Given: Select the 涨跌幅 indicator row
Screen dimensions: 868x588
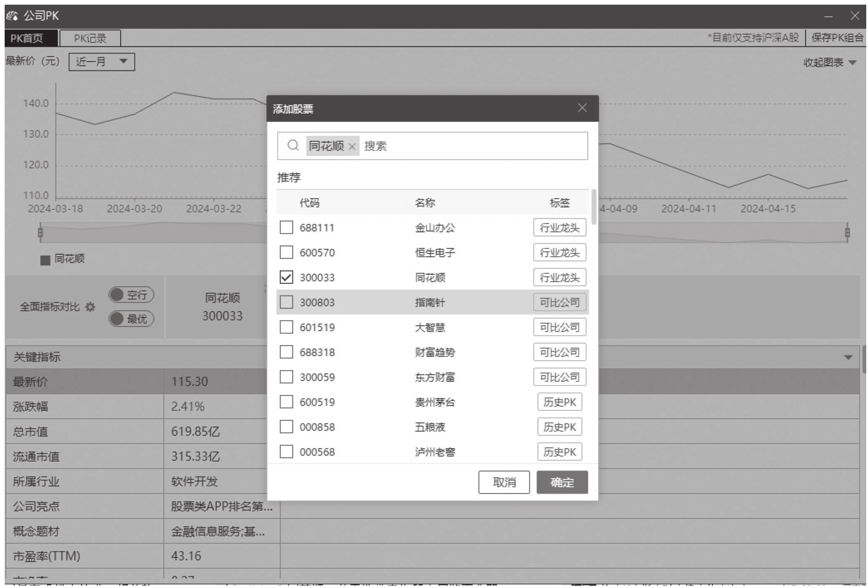Looking at the screenshot, I should click(x=433, y=407).
